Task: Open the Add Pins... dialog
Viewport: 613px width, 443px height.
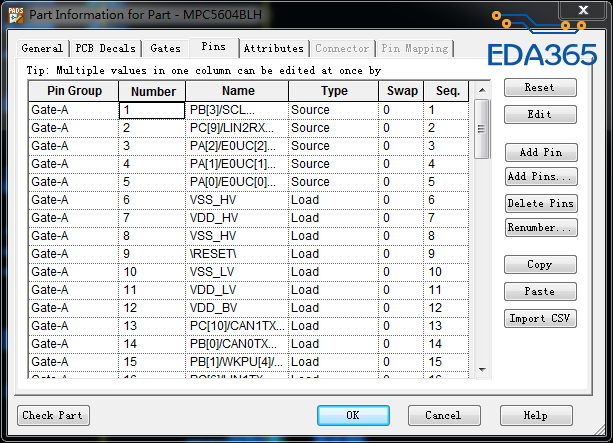Action: coord(541,176)
